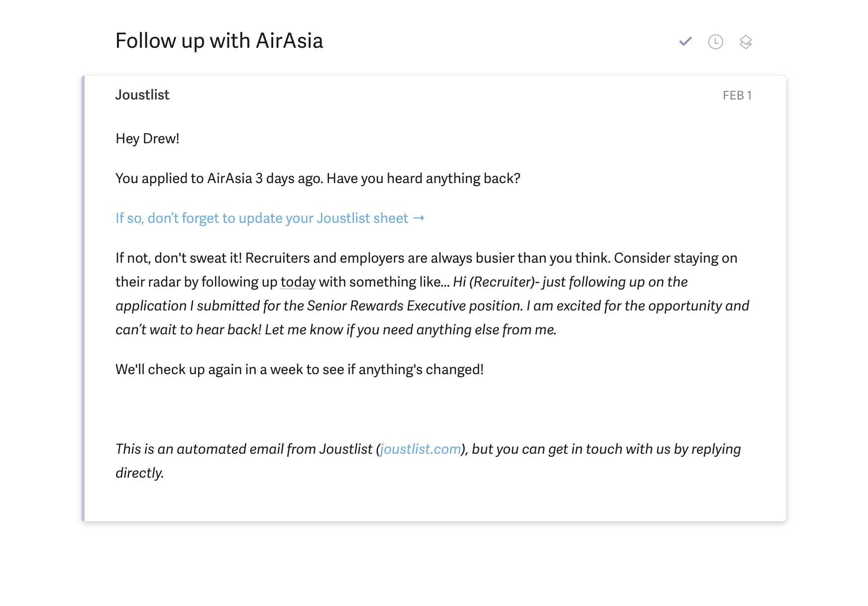Click the Joustlist sender name
The image size is (868, 606).
click(142, 95)
